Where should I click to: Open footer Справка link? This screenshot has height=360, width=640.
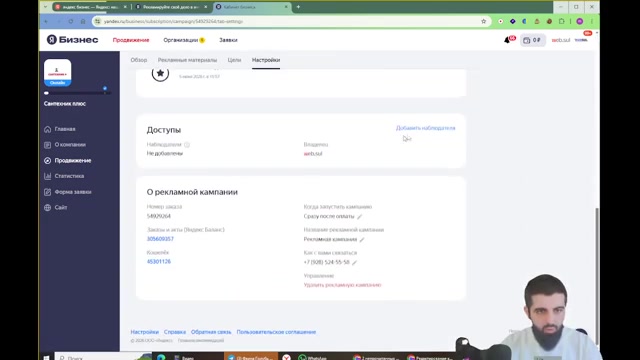(175, 332)
